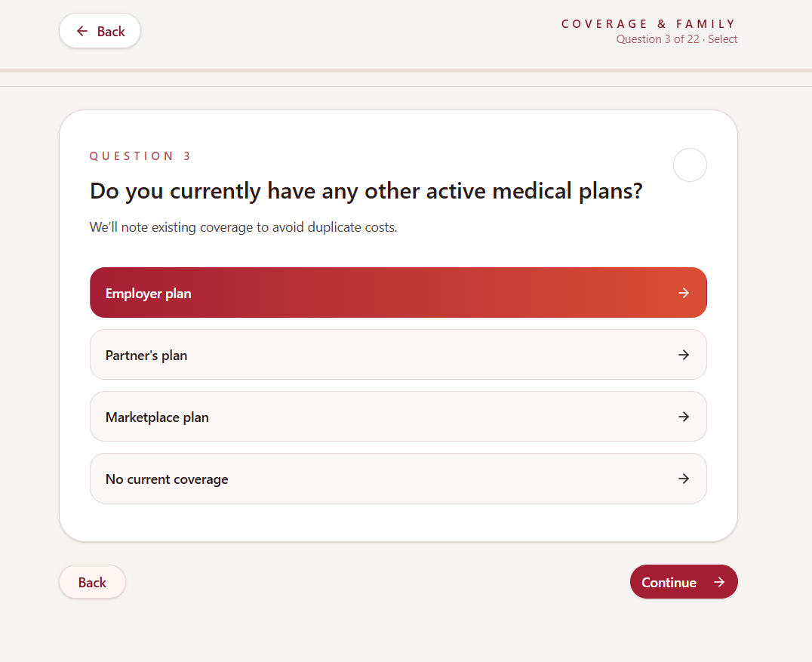Image resolution: width=812 pixels, height=662 pixels.
Task: Click the Back button below the question card
Action: pyautogui.click(x=92, y=582)
